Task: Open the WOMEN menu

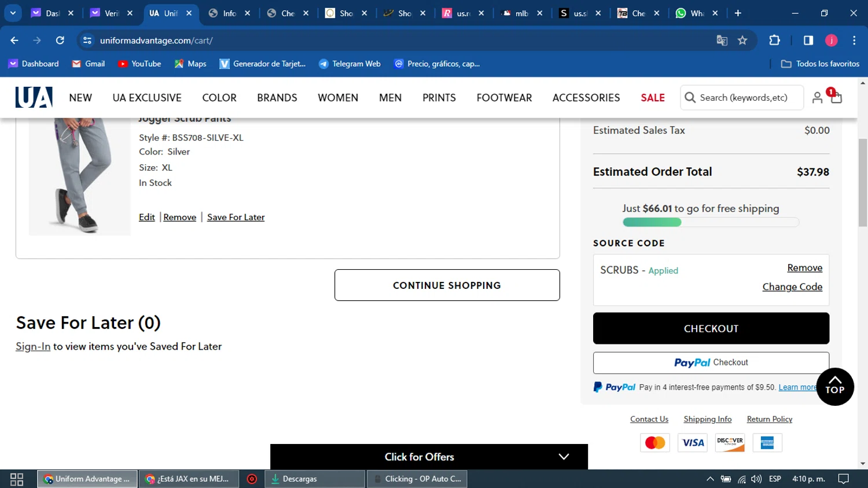Action: 338,98
